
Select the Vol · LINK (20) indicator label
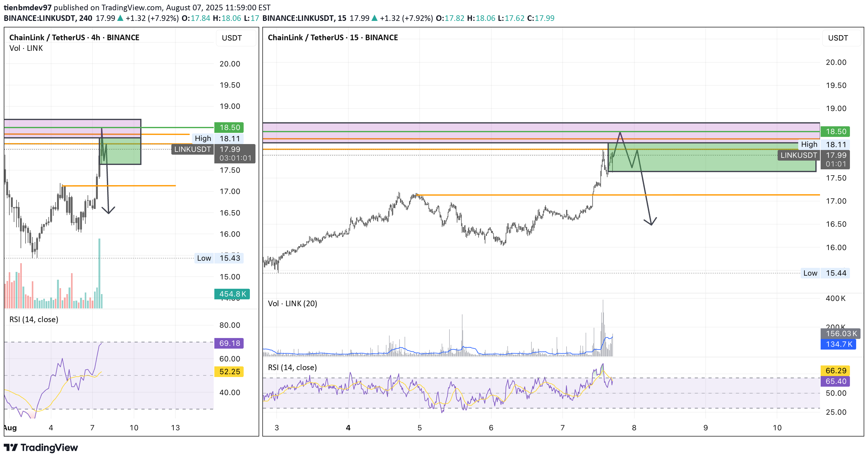coord(292,303)
